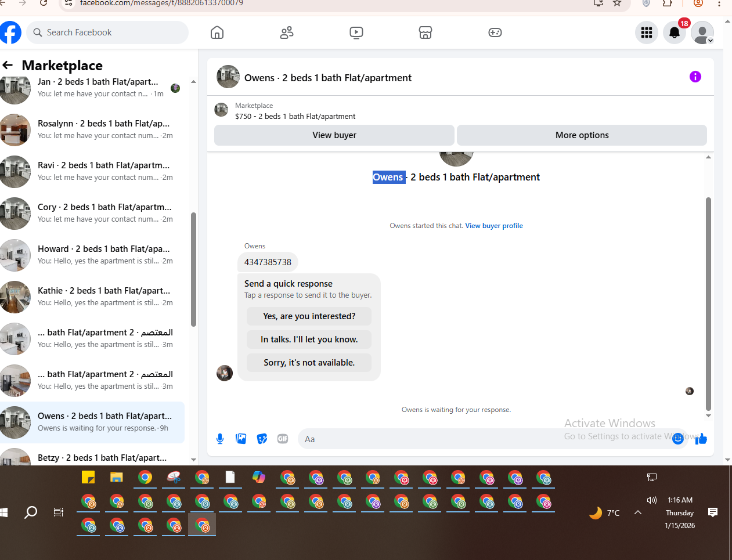Open the View buyer profile link
Screen dimensions: 732x560
494,226
